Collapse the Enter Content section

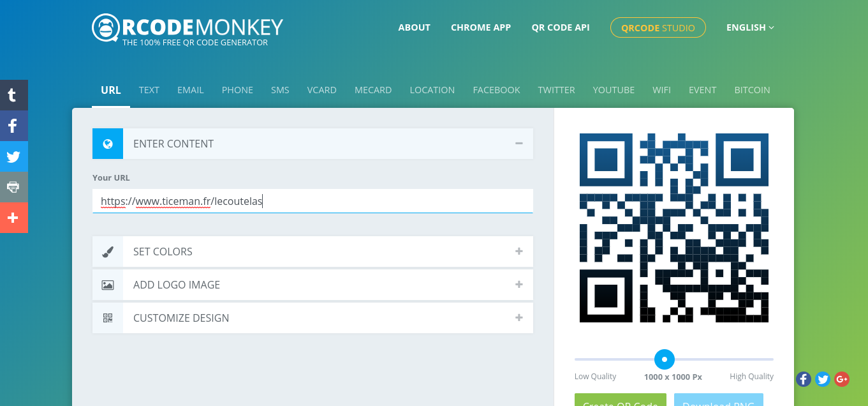[519, 144]
